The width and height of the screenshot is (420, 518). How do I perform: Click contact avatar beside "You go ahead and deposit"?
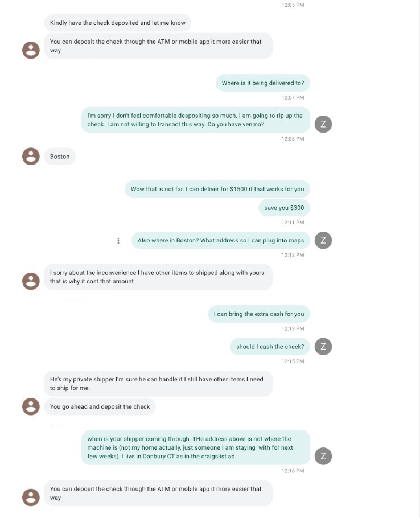coord(31,406)
